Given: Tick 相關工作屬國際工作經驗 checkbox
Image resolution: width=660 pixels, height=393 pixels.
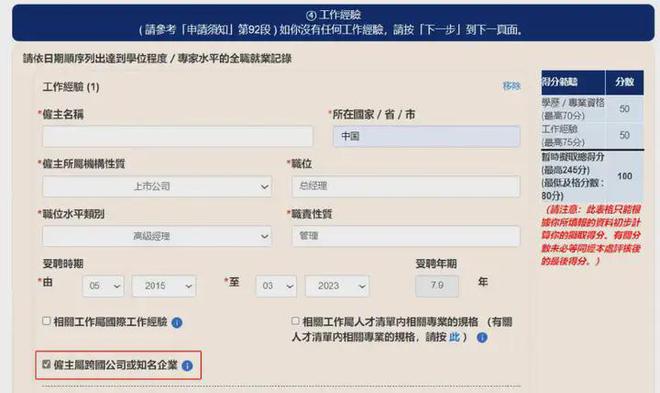Looking at the screenshot, I should [46, 321].
